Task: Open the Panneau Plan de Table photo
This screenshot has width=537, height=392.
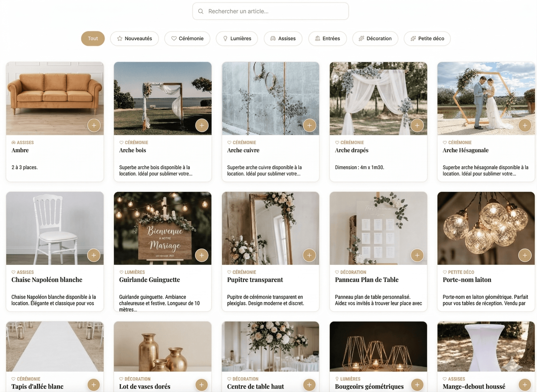Action: [x=378, y=228]
